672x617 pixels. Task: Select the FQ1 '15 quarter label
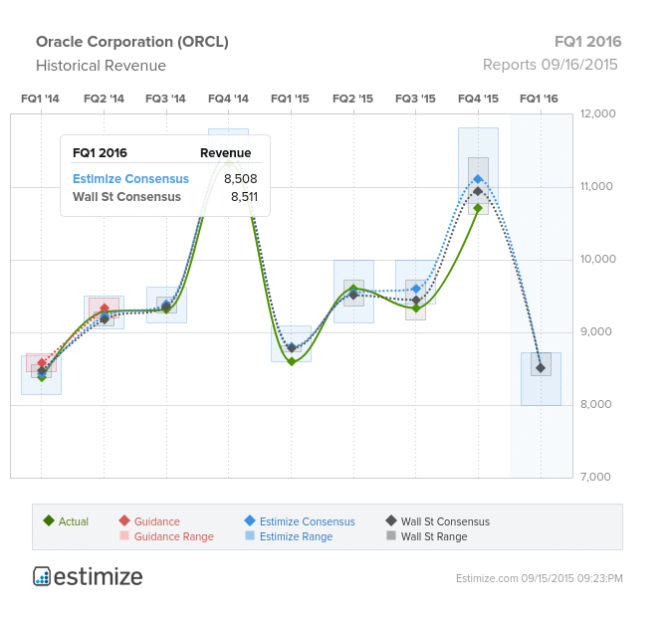[x=290, y=99]
